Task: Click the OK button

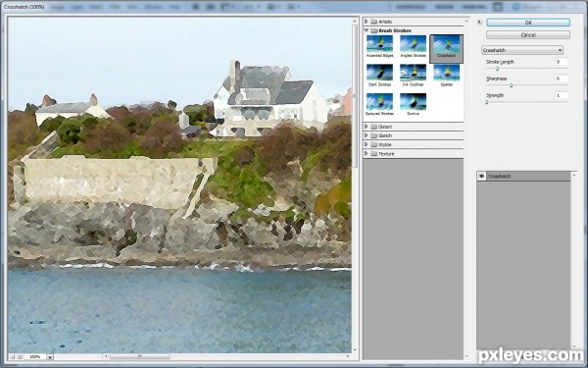Action: 528,23
